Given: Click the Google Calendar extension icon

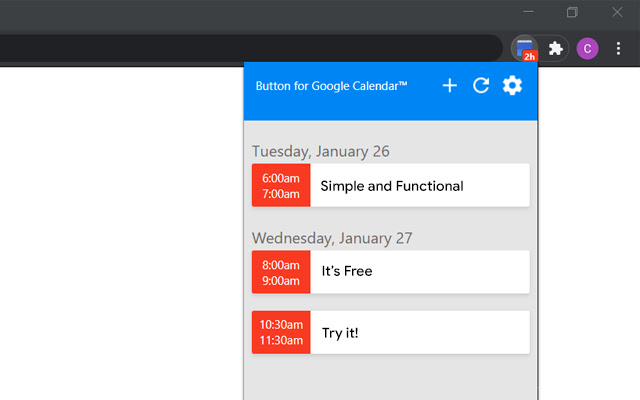Looking at the screenshot, I should click(525, 48).
